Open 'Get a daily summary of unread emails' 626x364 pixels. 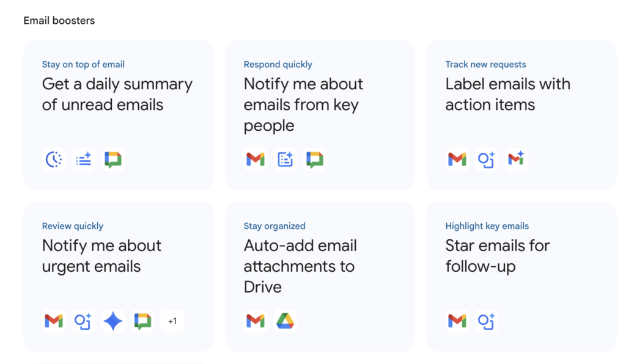coord(117,95)
